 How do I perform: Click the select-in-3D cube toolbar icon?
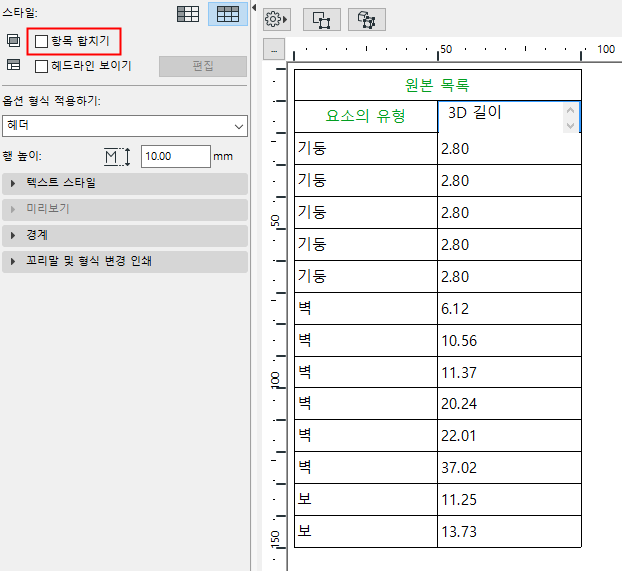[x=367, y=19]
